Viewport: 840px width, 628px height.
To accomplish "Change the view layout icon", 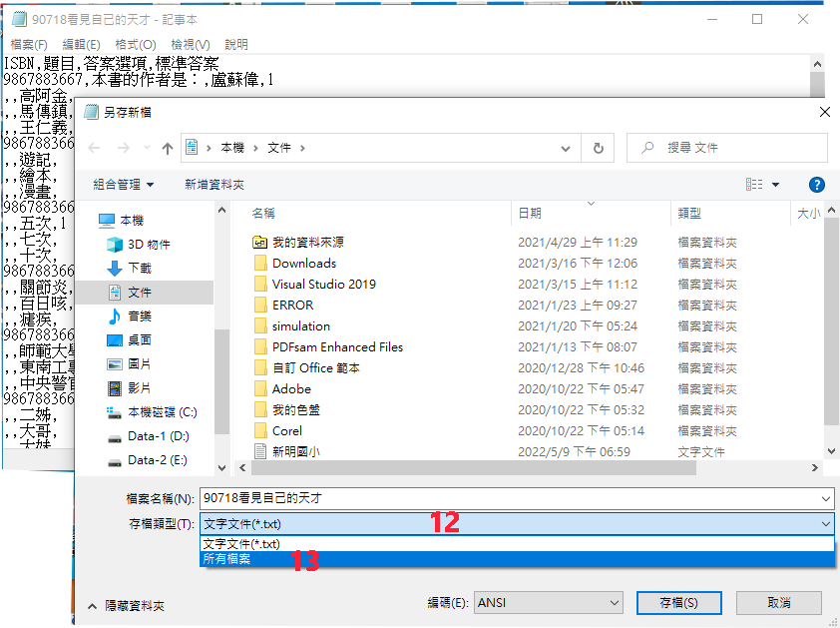I will point(754,185).
